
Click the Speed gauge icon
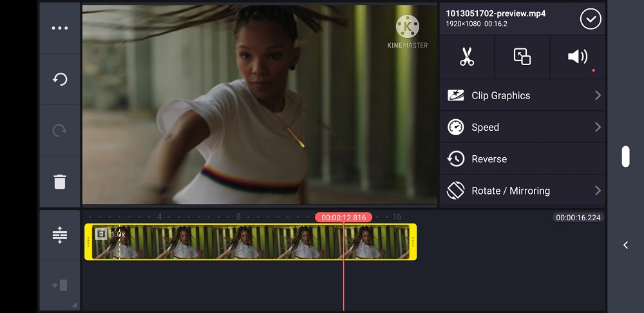[x=455, y=127]
